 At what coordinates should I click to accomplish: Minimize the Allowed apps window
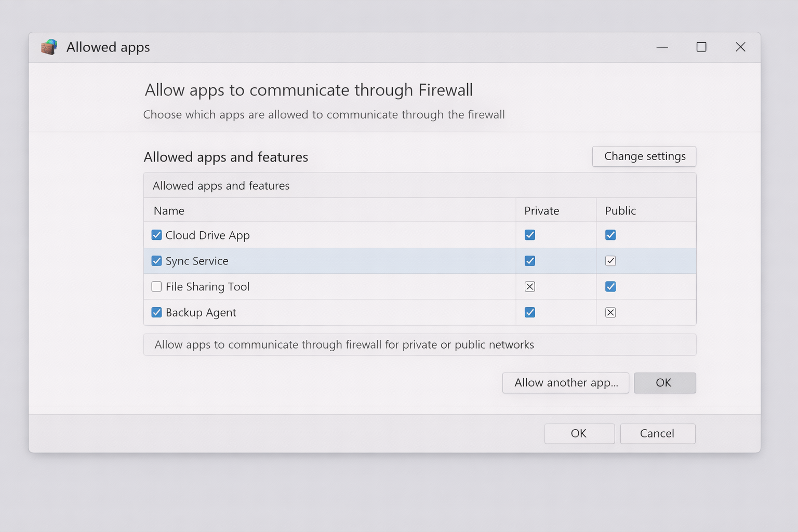(x=662, y=47)
